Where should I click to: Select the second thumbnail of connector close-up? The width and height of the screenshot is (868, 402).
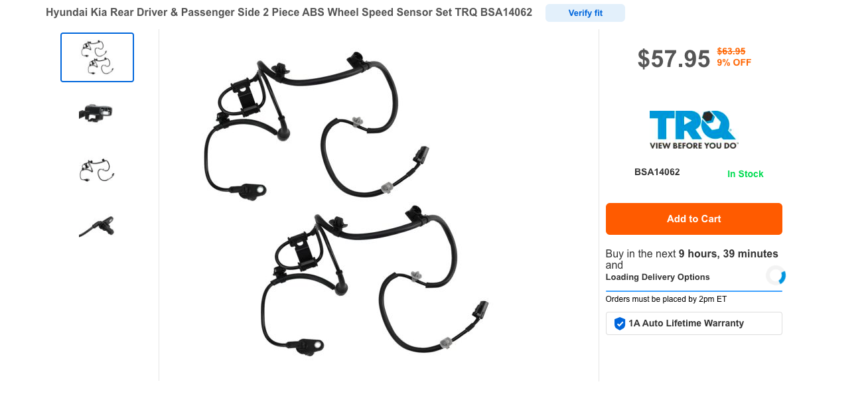tap(97, 113)
